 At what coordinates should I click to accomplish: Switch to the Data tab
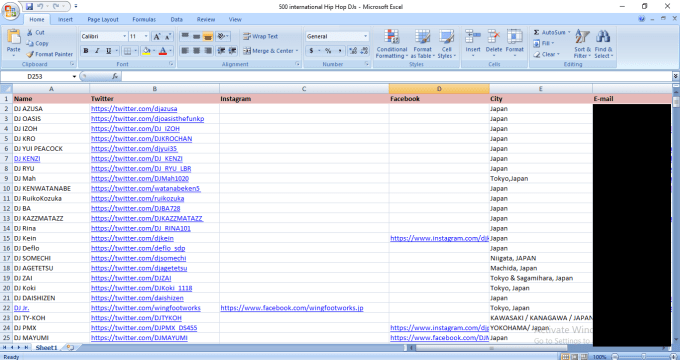click(x=177, y=20)
